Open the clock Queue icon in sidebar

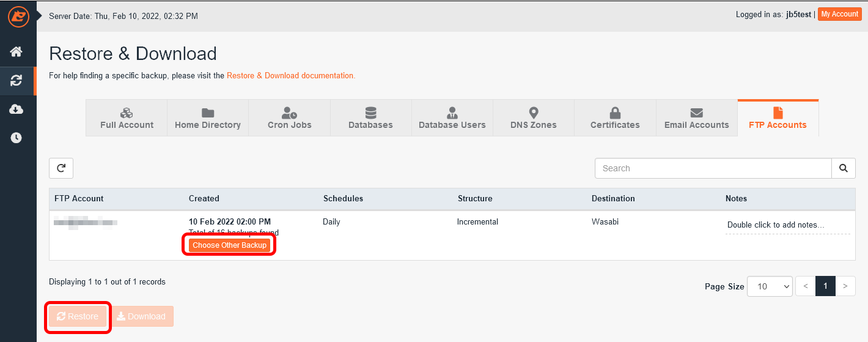point(17,138)
